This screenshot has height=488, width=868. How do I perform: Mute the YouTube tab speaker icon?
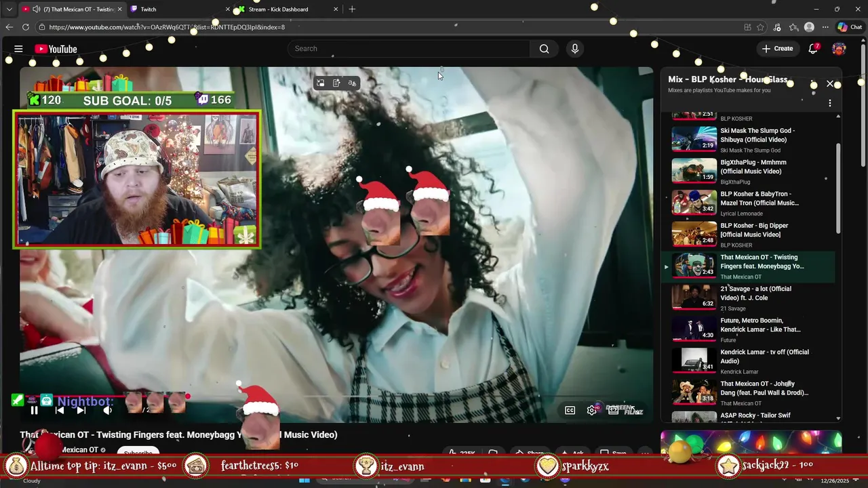(36, 9)
